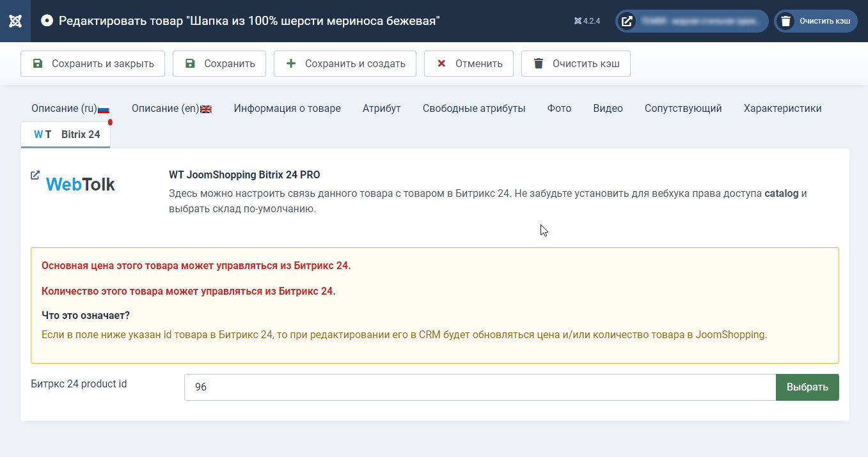
Task: Click the Joomla version 4.2.4 badge
Action: (x=587, y=21)
